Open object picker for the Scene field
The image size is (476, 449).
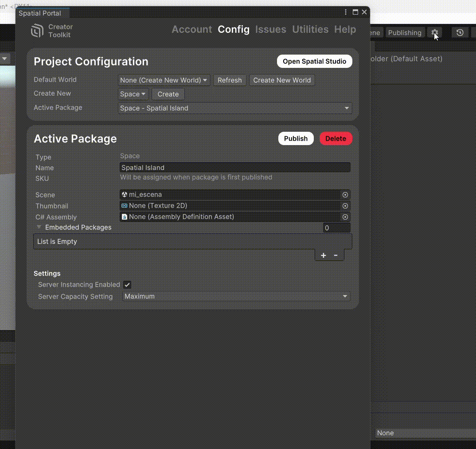pyautogui.click(x=345, y=195)
